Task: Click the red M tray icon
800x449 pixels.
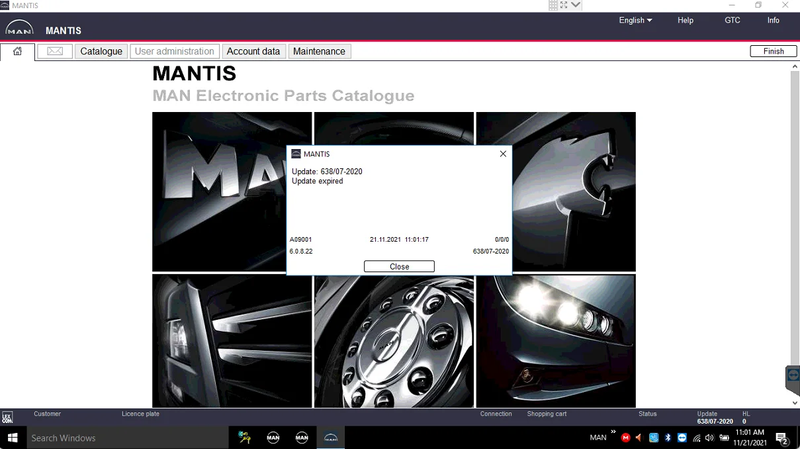Action: 626,438
